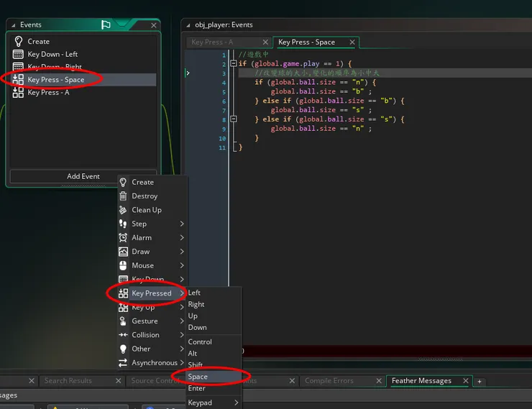This screenshot has height=409, width=532.
Task: Choose Alt in the Key Pressed submenu
Action: pyautogui.click(x=214, y=354)
